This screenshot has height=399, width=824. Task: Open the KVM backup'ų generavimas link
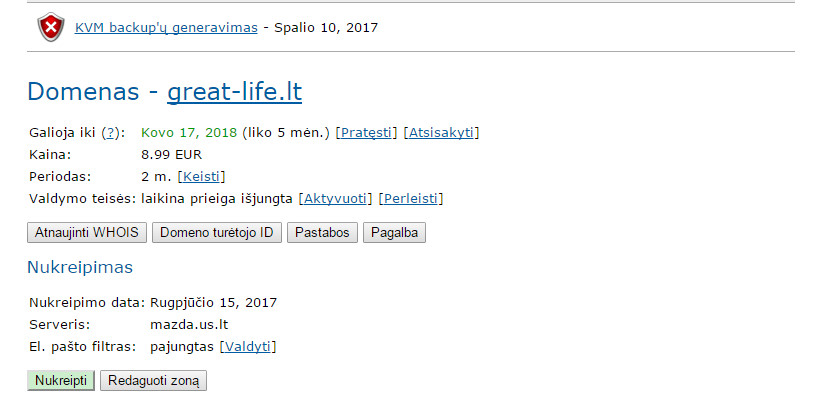tap(166, 27)
